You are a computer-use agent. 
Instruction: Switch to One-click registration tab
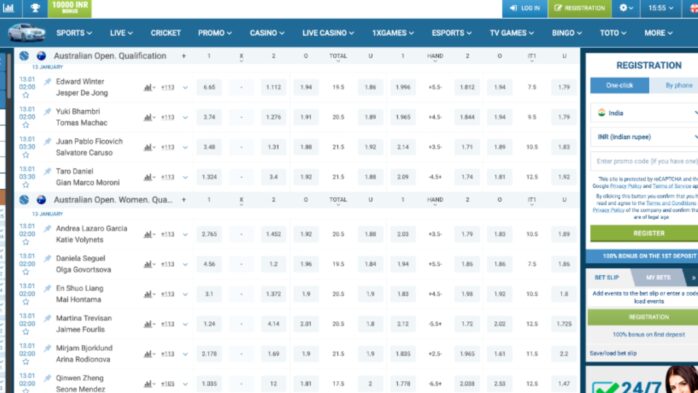click(x=620, y=85)
